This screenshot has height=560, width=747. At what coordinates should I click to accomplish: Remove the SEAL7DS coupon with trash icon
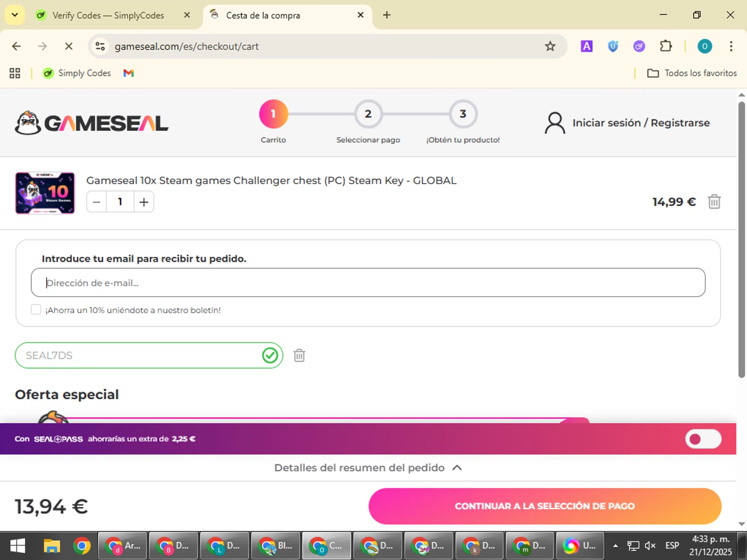pos(299,355)
